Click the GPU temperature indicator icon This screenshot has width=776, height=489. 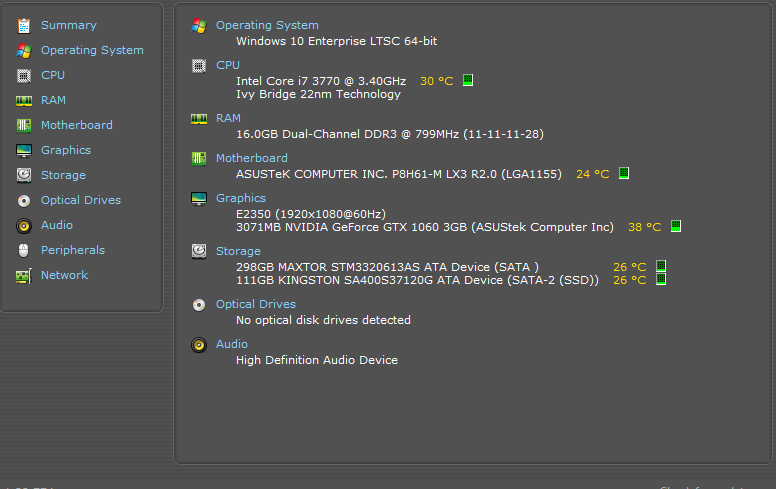(675, 227)
